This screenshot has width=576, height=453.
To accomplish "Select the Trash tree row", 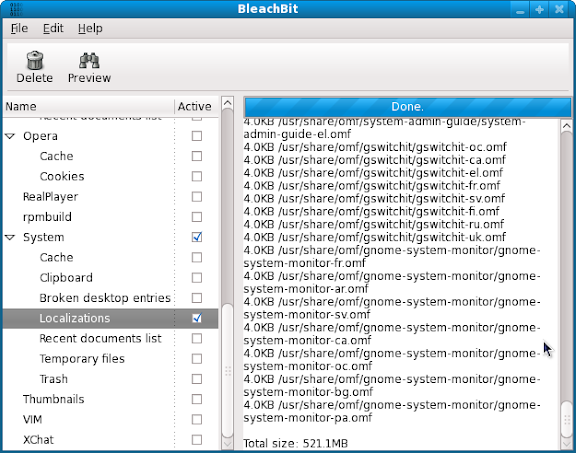I will click(x=111, y=379).
